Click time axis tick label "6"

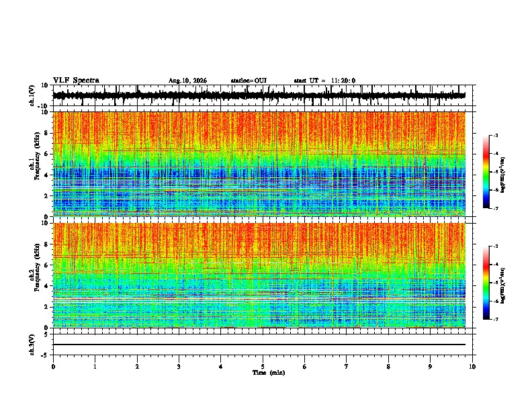coord(305,367)
